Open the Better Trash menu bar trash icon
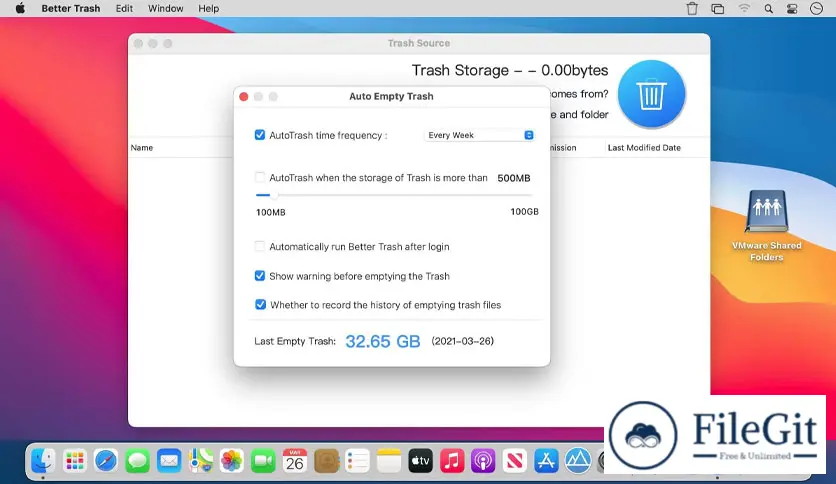Viewport: 836px width, 484px height. tap(692, 9)
